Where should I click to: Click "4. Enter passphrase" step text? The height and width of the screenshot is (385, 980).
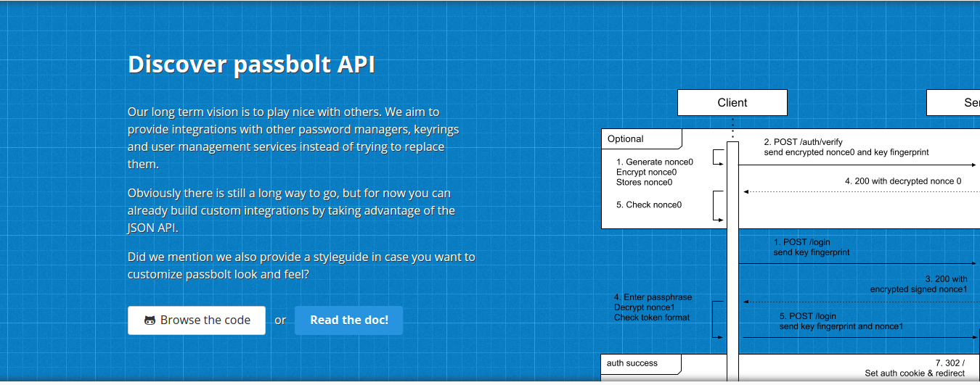click(653, 297)
